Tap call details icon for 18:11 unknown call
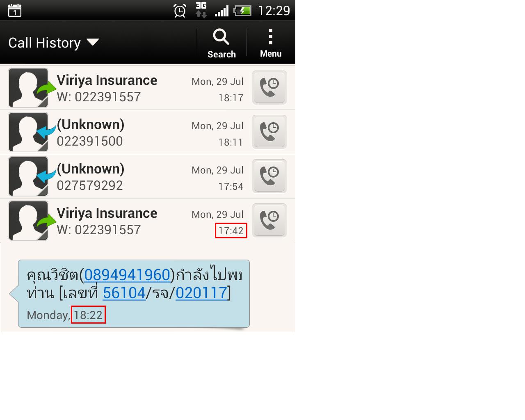The image size is (525, 420). coord(269,132)
